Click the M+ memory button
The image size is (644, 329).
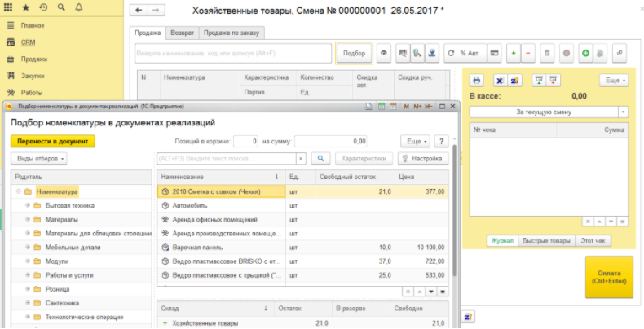(x=417, y=107)
